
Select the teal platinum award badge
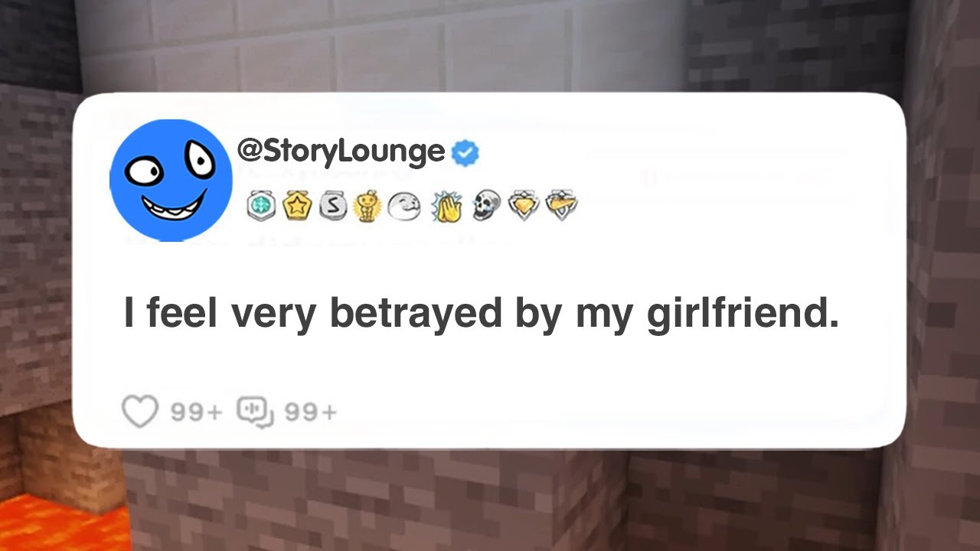coord(261,206)
